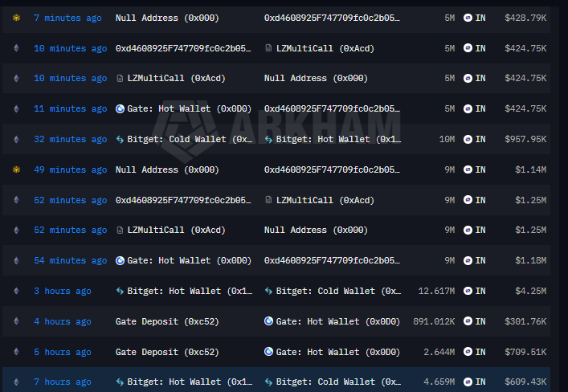
Task: Click IN token icon in $957.95K row
Action: tap(468, 139)
